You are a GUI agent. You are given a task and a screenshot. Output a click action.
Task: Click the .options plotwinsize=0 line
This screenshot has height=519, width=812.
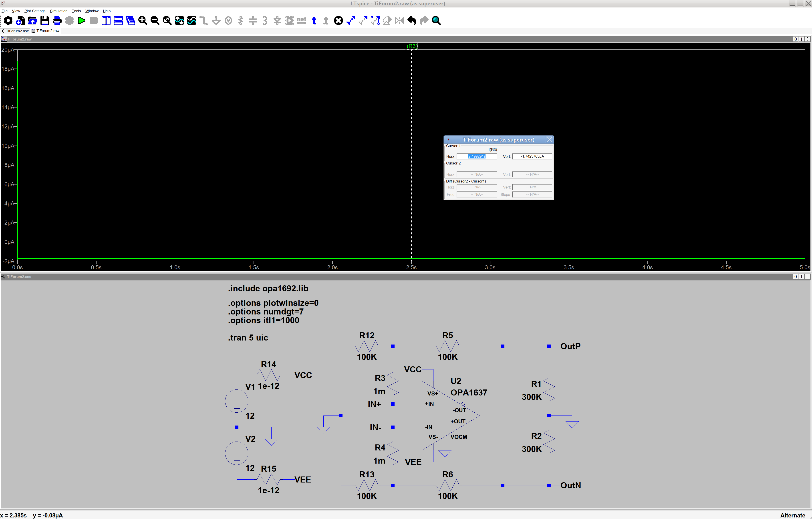[273, 303]
